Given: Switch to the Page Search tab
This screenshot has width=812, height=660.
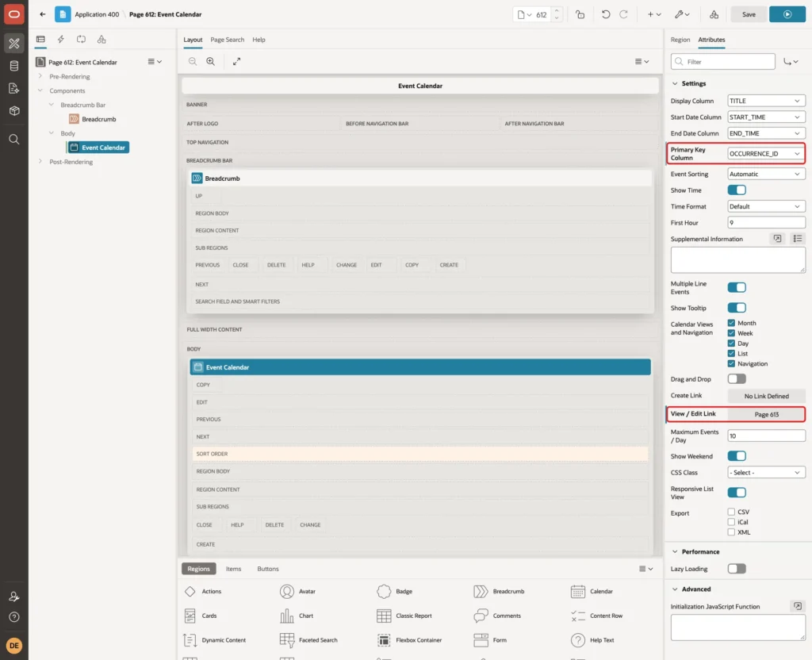Looking at the screenshot, I should 227,40.
